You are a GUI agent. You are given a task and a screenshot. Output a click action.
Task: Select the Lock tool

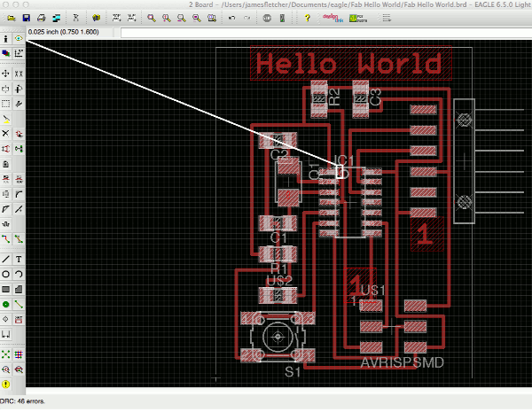click(5, 164)
